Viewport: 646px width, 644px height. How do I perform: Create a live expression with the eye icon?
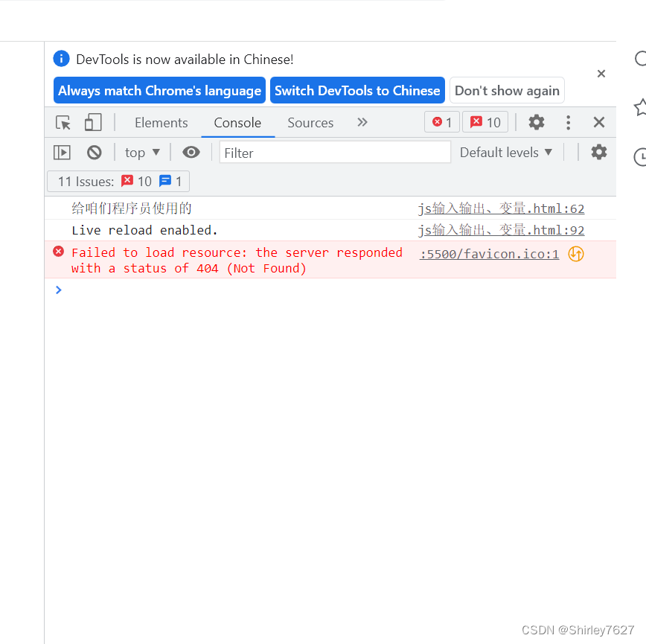191,152
